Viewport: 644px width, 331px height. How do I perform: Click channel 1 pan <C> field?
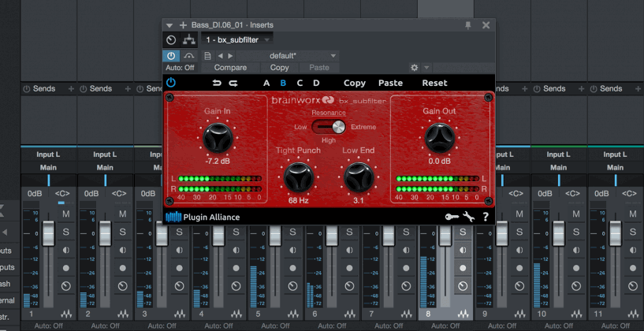(62, 193)
